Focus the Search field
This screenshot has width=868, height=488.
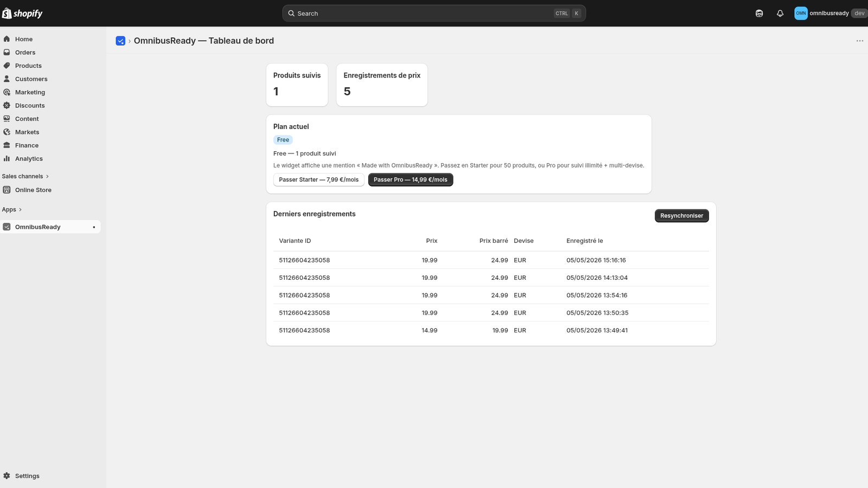tap(434, 14)
